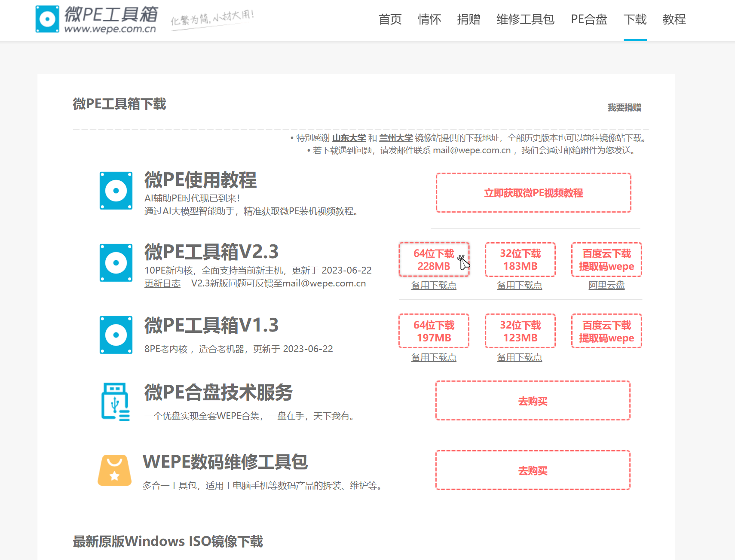Click the disc icon beside 微PE工具箱V2.3
735x560 pixels.
tap(116, 263)
